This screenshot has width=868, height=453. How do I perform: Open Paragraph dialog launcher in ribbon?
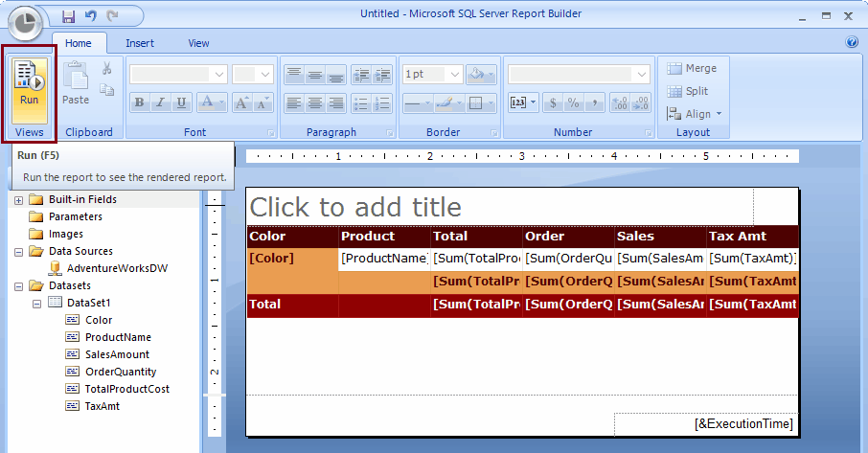click(390, 133)
